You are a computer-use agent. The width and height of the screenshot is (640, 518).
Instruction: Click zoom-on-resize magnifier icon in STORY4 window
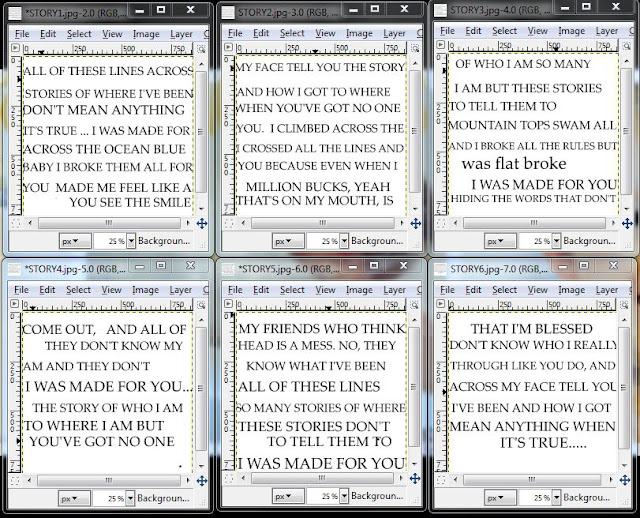pos(201,305)
